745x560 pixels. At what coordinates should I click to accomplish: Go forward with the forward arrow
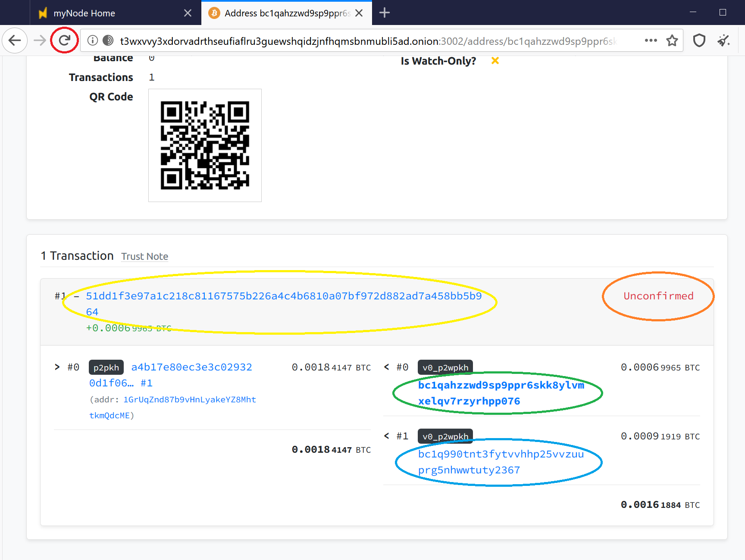[40, 40]
